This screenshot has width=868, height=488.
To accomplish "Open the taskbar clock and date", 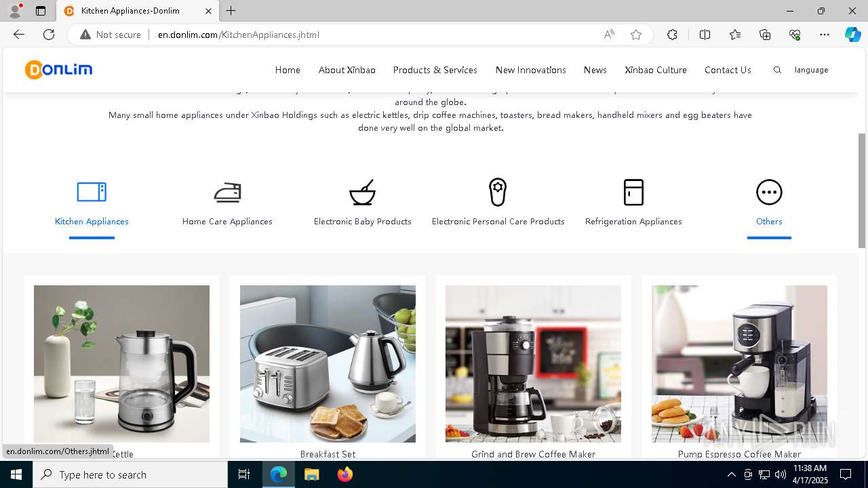I will (810, 474).
